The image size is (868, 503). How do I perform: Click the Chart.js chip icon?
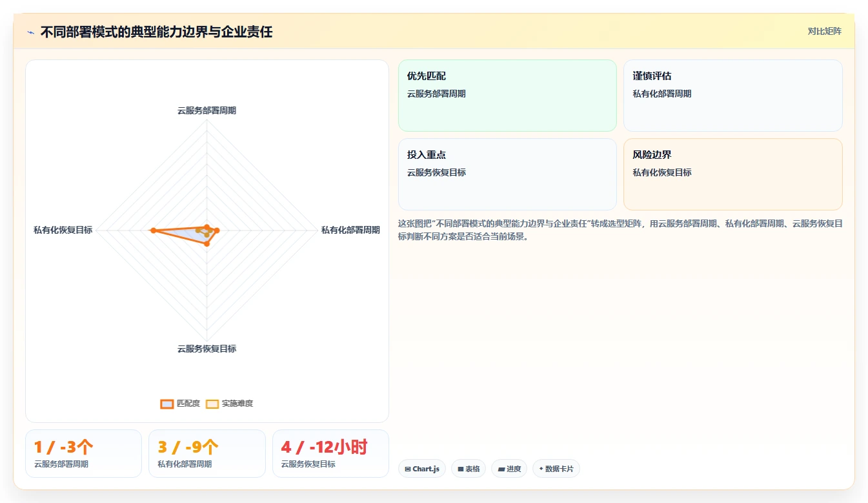408,469
